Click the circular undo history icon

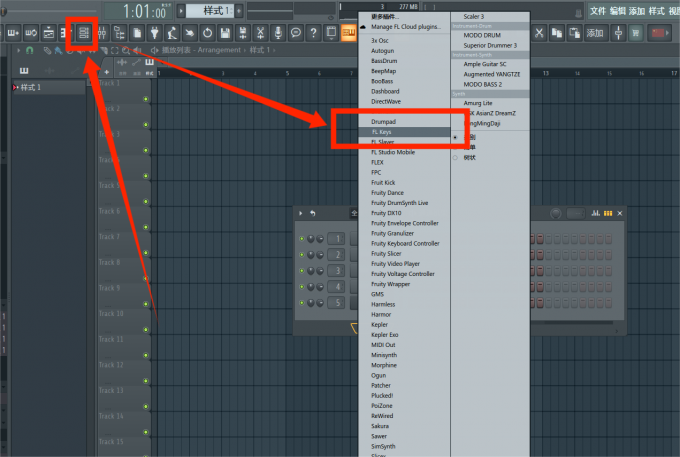coord(207,33)
